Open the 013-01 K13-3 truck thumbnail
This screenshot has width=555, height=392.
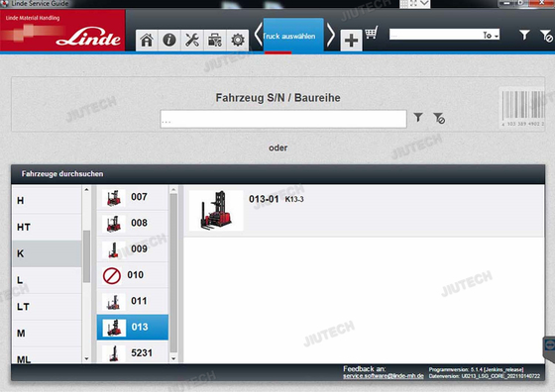coord(216,211)
